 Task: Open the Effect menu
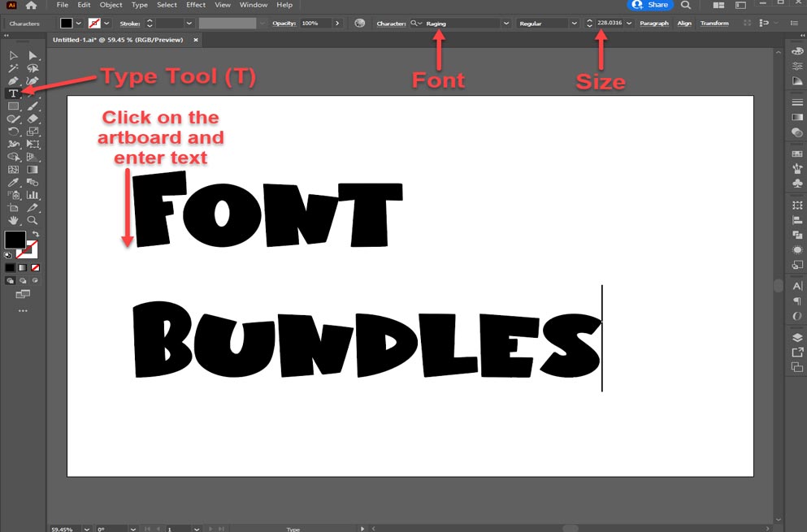coord(196,5)
